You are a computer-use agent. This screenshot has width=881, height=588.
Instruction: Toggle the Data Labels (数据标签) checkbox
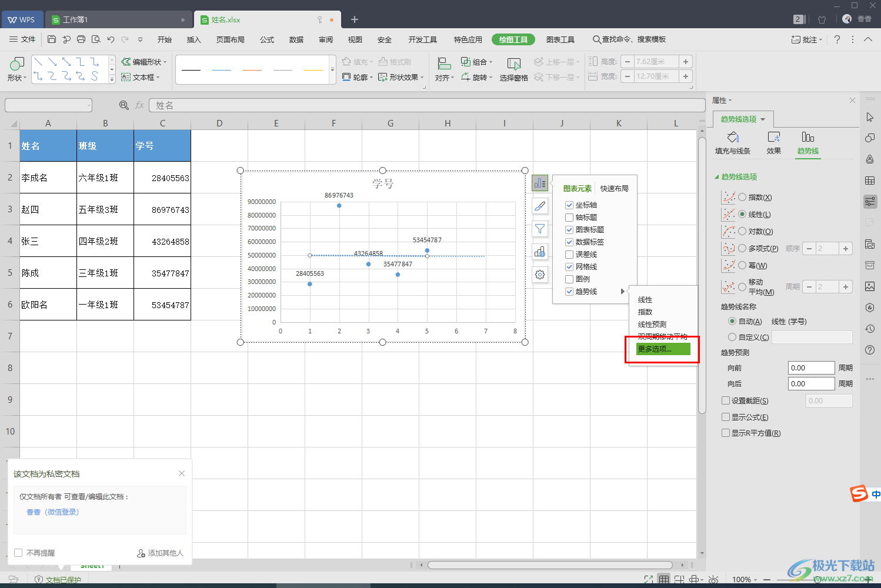(x=569, y=242)
